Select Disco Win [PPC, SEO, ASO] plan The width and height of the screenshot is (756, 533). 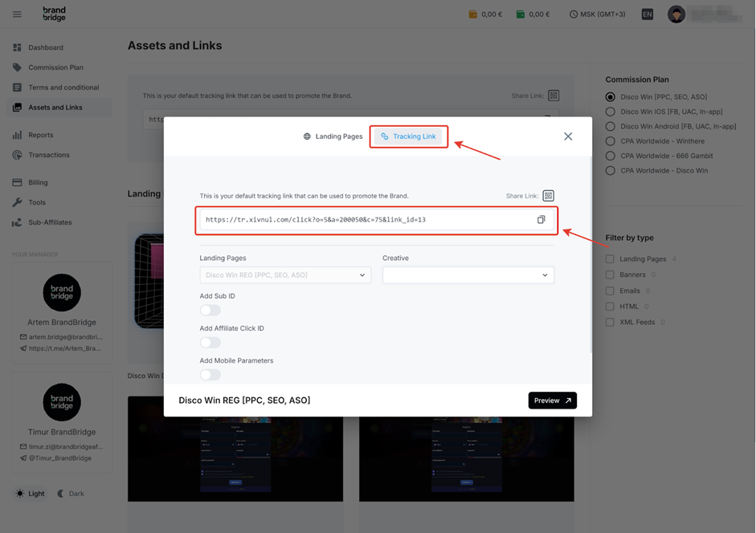coord(611,97)
